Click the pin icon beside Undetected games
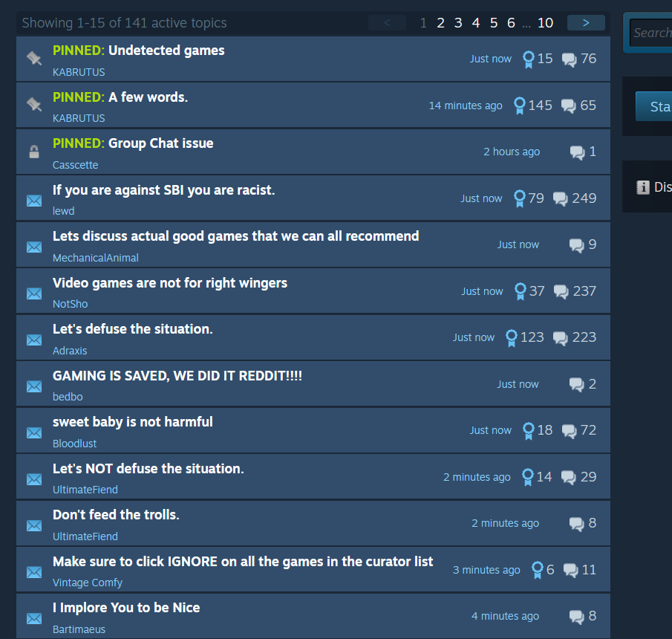 34,58
